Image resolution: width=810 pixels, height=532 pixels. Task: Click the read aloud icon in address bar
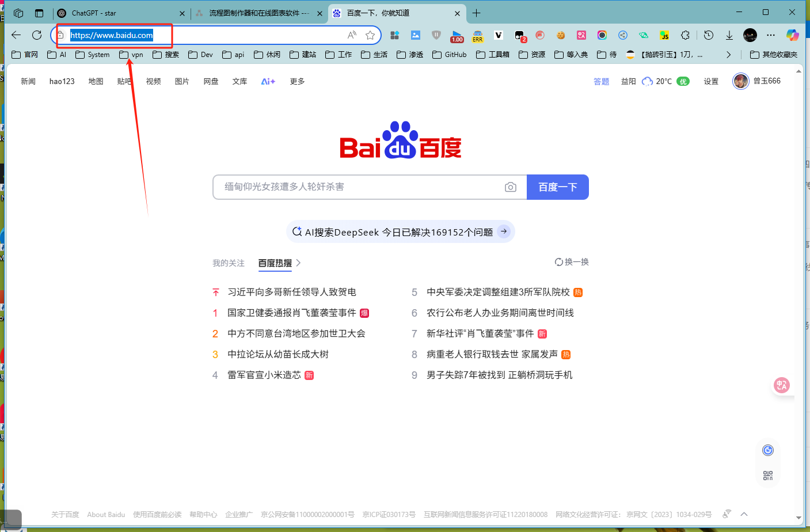coord(352,35)
